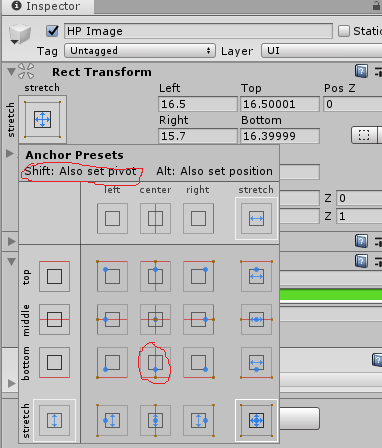
Task: Toggle blueprint mode button
Action: (x=364, y=135)
